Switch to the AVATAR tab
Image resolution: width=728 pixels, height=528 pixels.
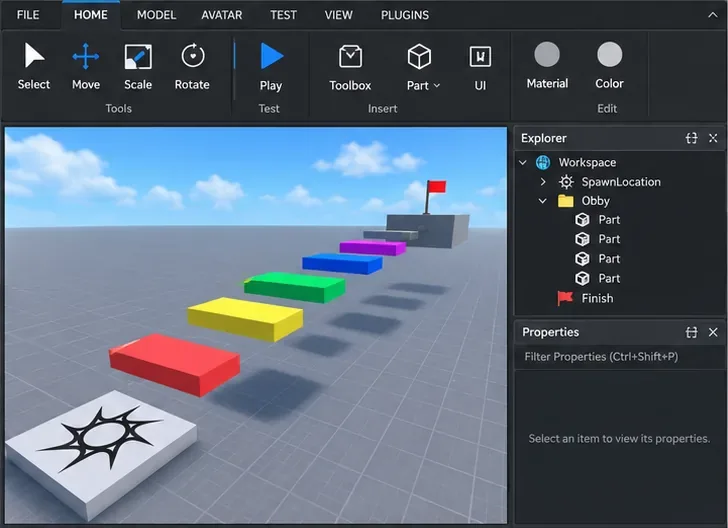221,15
